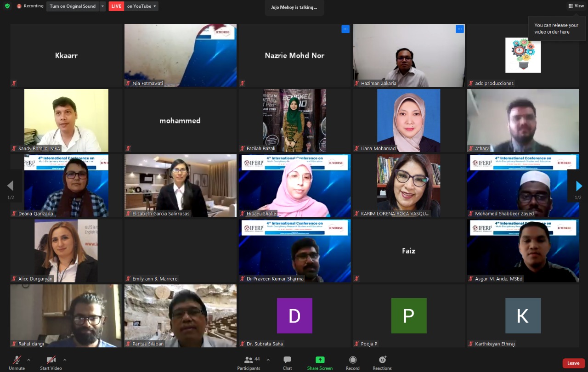
Task: Click the green P avatar of Pooja P
Action: coord(409,316)
